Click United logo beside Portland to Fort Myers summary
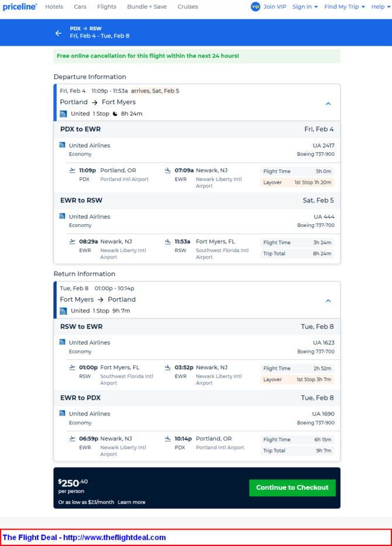Screen dimensions: 392x546 (63, 114)
